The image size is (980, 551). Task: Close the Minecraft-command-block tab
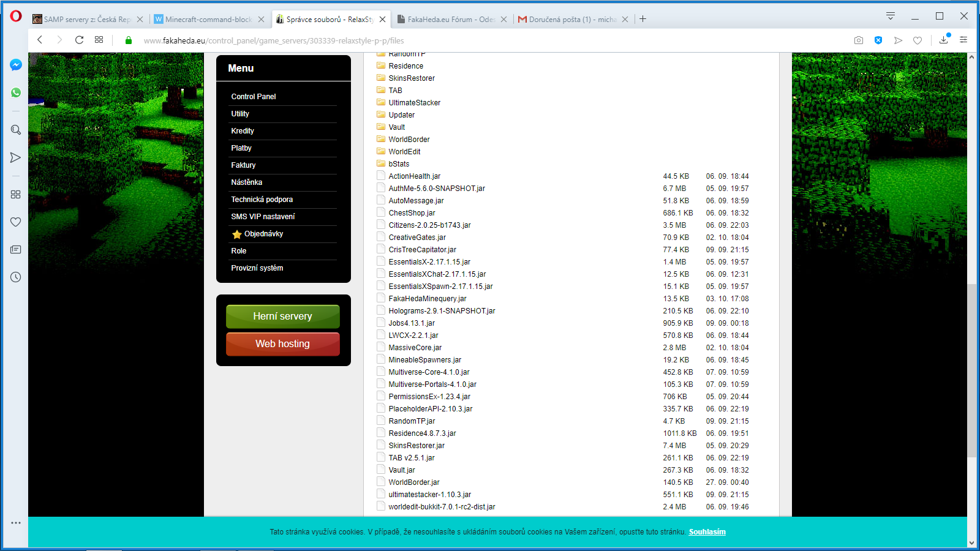(262, 20)
